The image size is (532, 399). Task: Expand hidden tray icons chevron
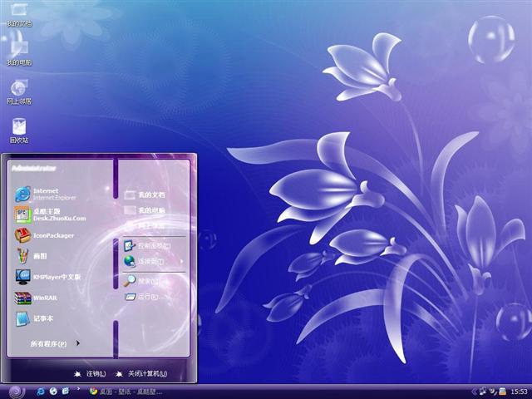474,392
